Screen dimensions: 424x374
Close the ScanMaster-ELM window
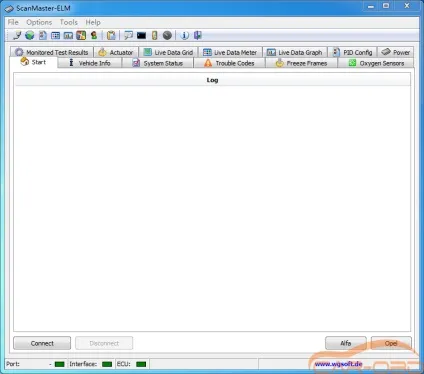(407, 6)
